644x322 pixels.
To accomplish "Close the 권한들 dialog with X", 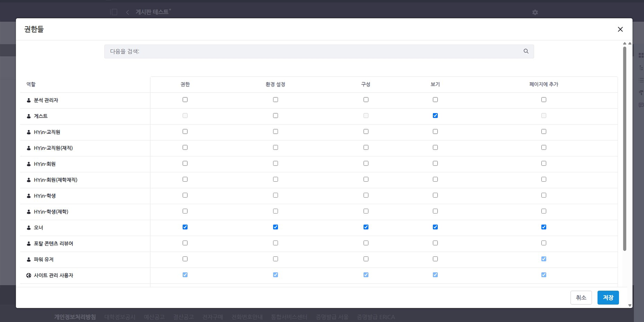I will 620,29.
